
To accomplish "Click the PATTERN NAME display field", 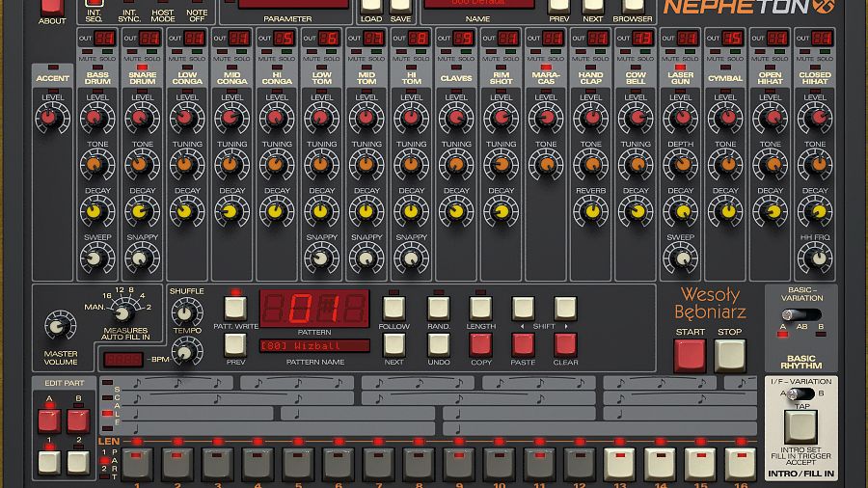I will pos(314,346).
